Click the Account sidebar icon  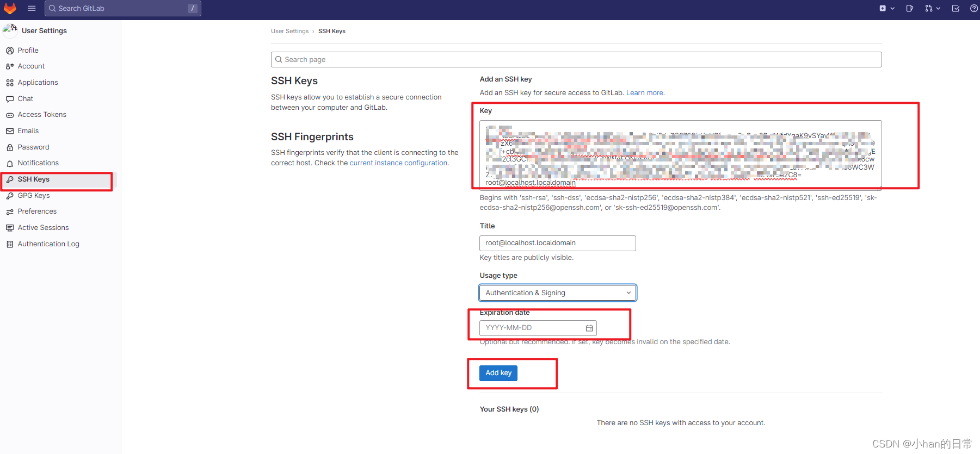click(x=10, y=66)
